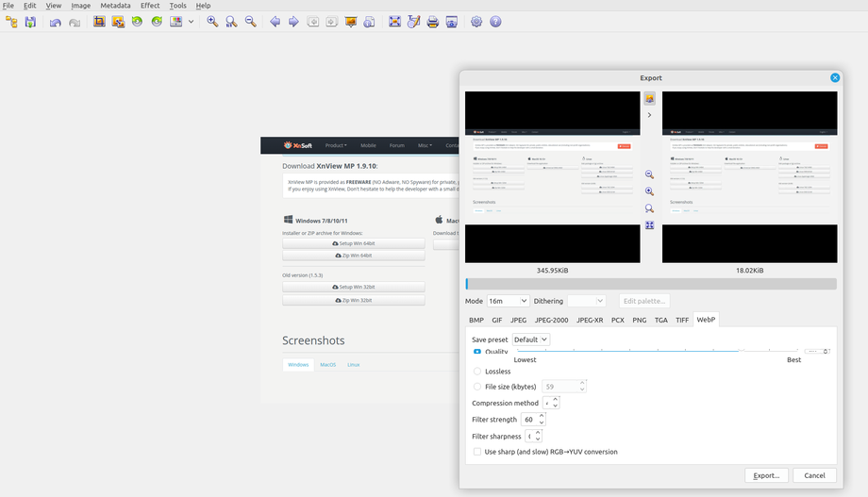Switch to the PNG format tab
868x497 pixels.
tap(640, 320)
